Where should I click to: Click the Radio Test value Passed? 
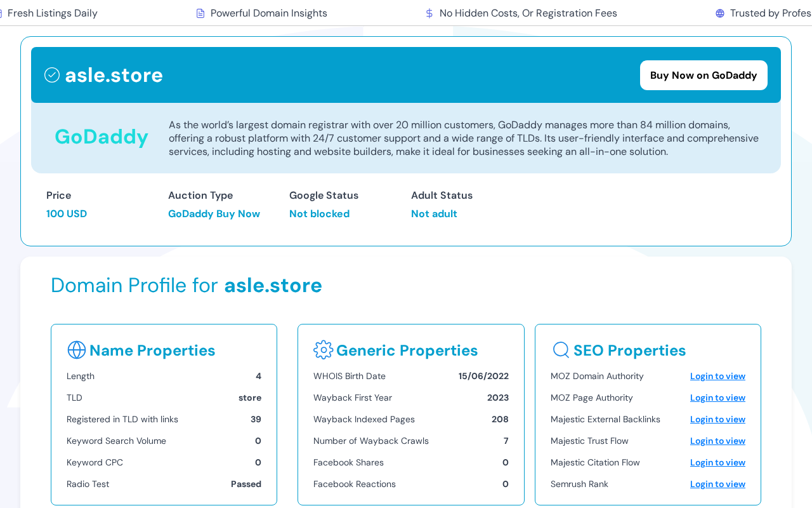tap(246, 484)
